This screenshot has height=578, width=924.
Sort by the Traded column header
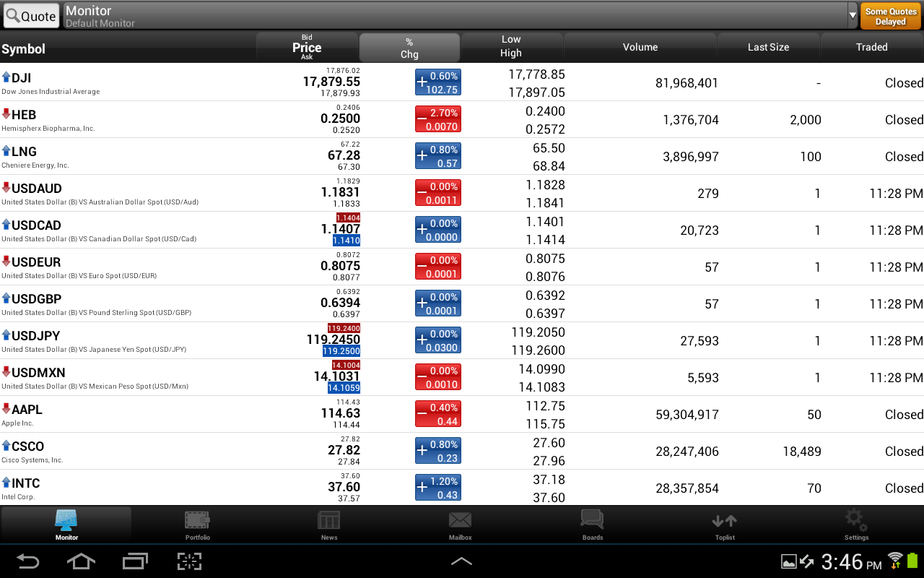[x=872, y=48]
